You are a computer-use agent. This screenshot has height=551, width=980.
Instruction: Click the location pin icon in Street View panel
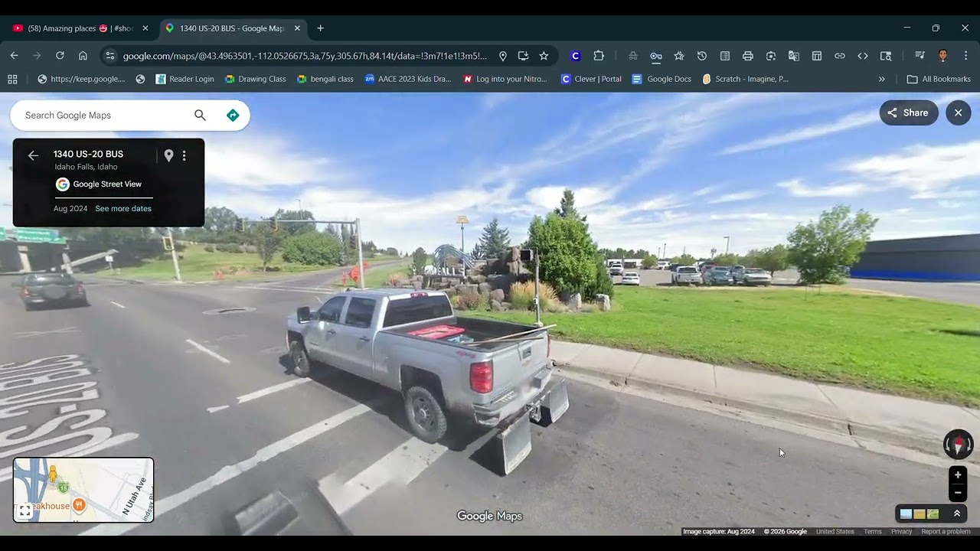[168, 155]
